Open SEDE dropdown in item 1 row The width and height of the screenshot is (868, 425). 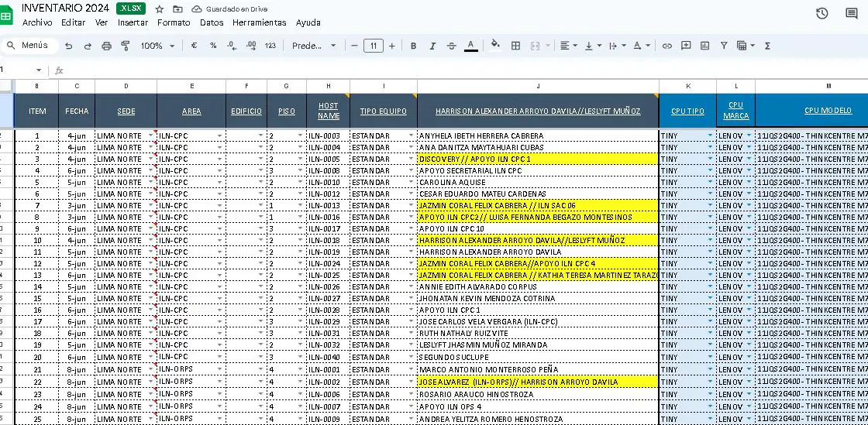[150, 135]
